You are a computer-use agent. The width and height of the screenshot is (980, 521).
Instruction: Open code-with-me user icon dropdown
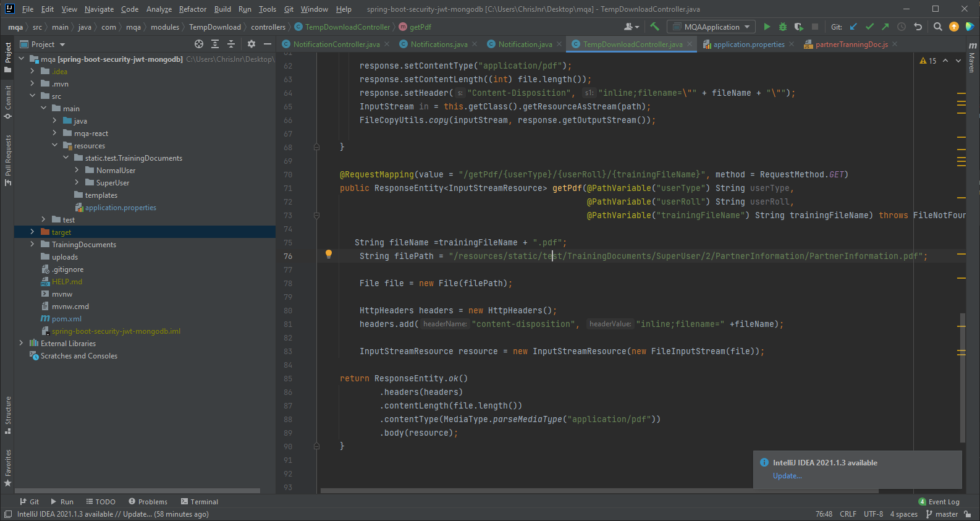click(631, 27)
